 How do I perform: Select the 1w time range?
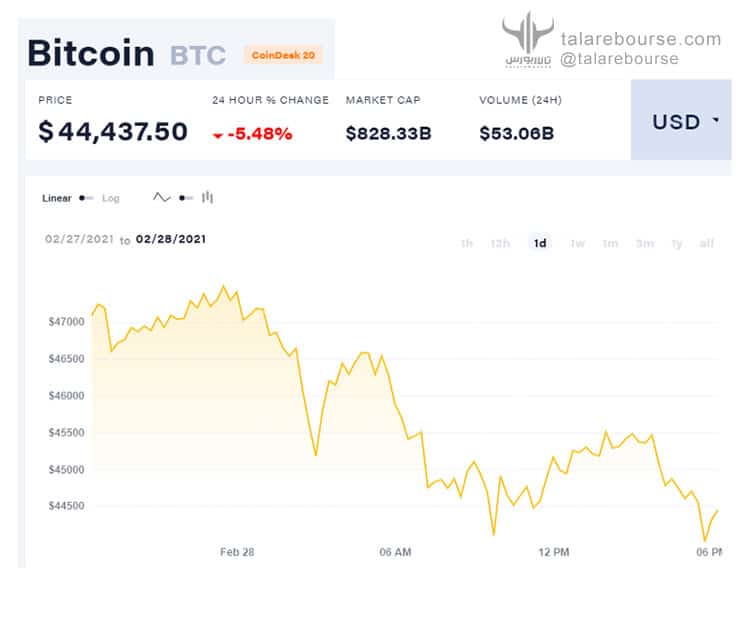(577, 244)
